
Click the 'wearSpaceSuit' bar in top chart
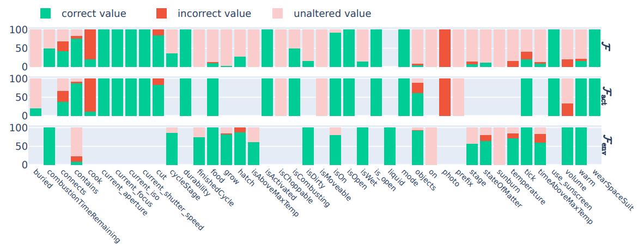coord(595,48)
